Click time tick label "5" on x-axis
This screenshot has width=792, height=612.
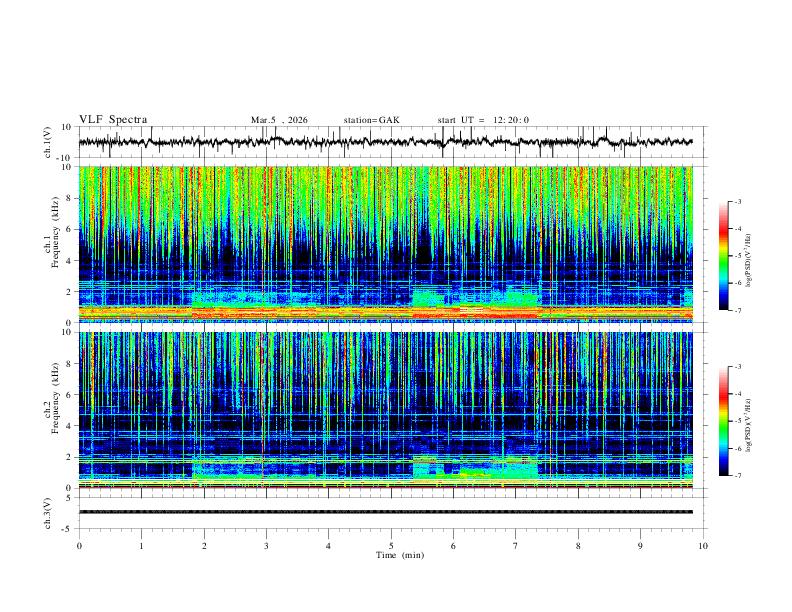(391, 546)
